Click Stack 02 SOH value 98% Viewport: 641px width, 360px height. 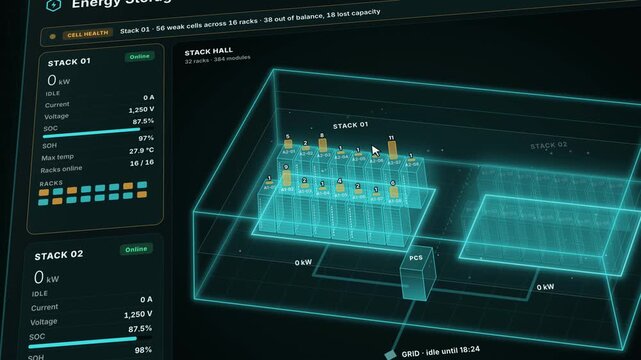click(143, 350)
